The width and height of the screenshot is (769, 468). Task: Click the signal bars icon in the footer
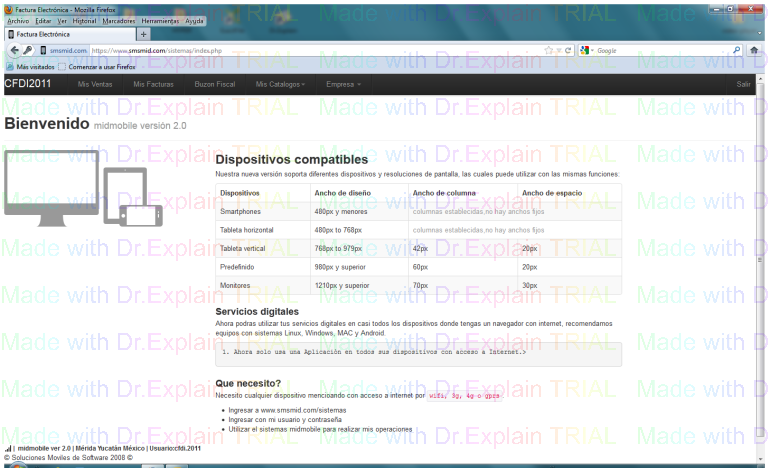point(8,448)
